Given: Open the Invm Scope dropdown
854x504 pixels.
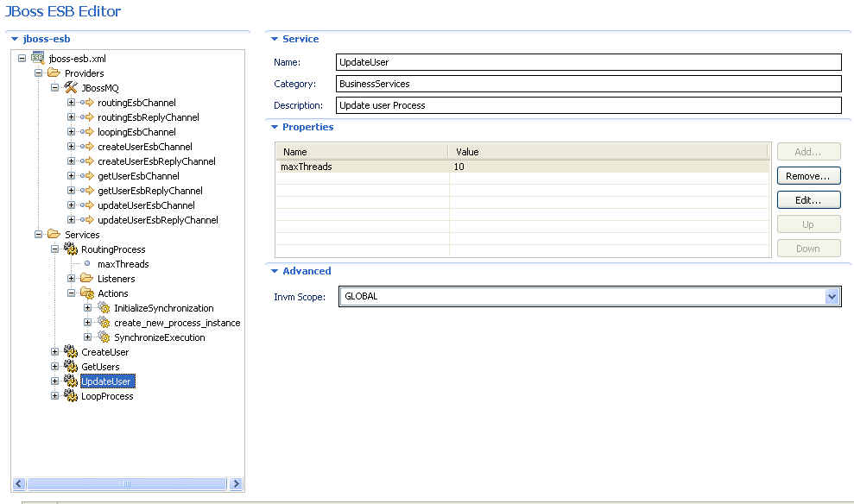Looking at the screenshot, I should pos(832,296).
